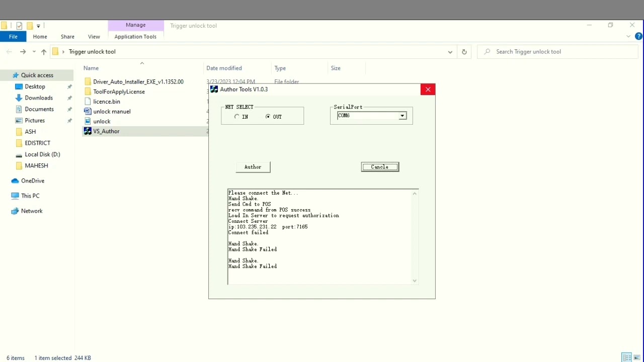Open Customize Quick Access Toolbar dropdown
644x362 pixels.
click(38, 26)
